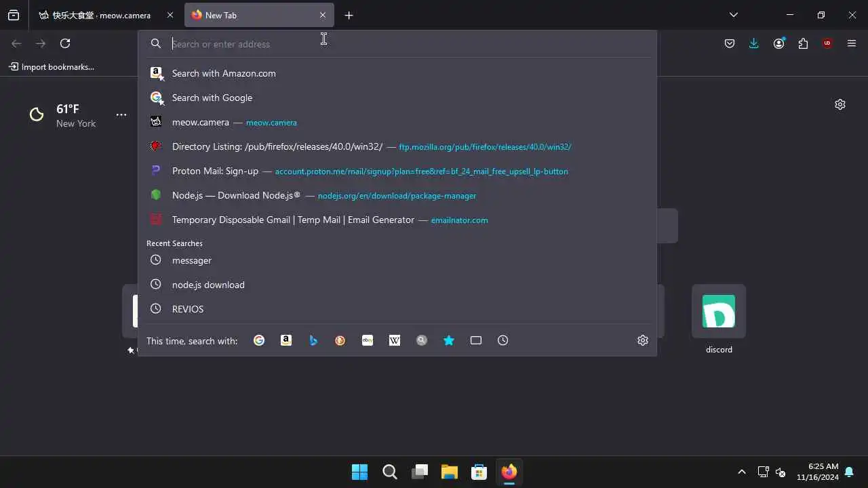Click the Firefox View icon
Image resolution: width=868 pixels, height=488 pixels.
pos(14,15)
